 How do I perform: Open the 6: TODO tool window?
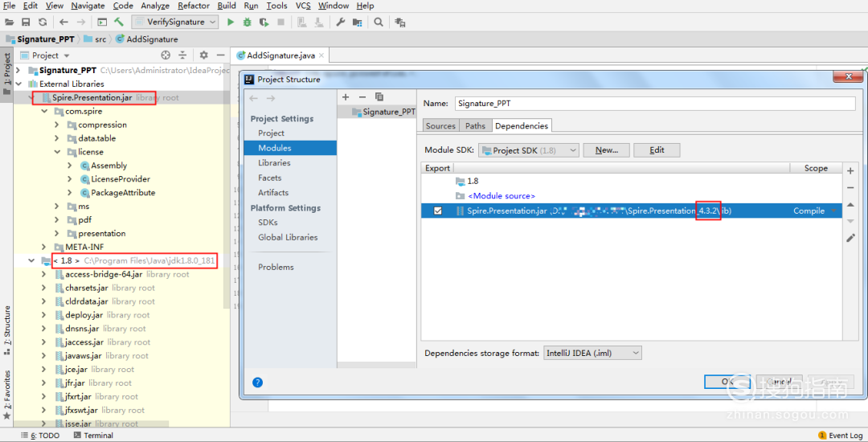tap(40, 436)
